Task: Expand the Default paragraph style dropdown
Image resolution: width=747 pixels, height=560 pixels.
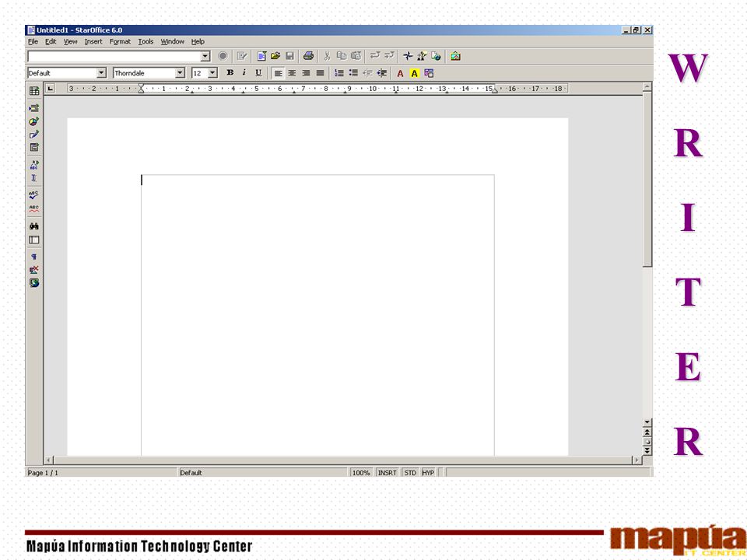Action: click(x=101, y=73)
